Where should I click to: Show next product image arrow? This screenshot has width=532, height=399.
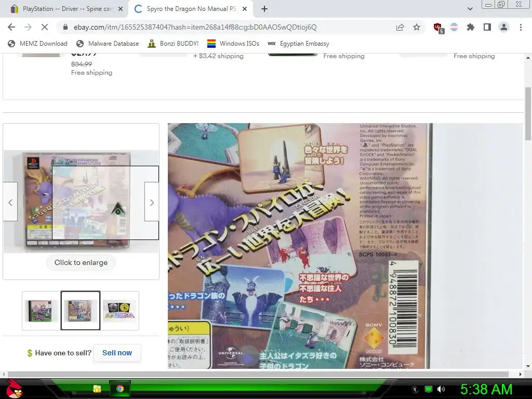(152, 202)
